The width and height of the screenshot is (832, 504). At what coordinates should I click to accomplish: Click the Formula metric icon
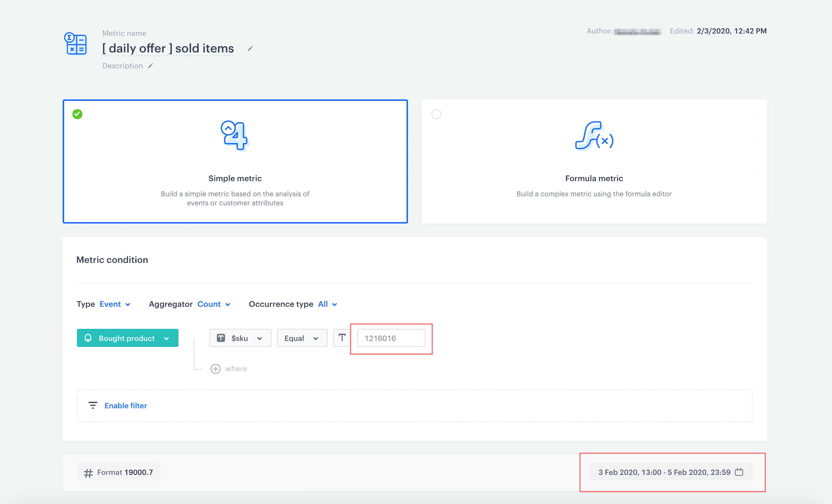point(593,135)
